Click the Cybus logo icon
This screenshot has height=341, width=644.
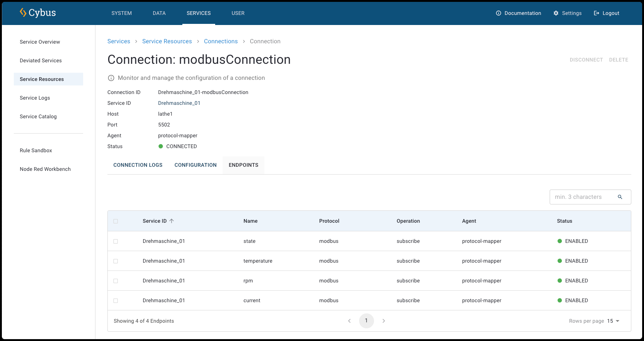pyautogui.click(x=23, y=13)
